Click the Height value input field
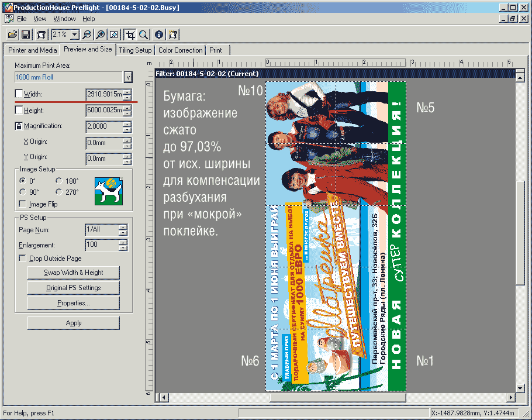The image size is (532, 420). point(104,111)
